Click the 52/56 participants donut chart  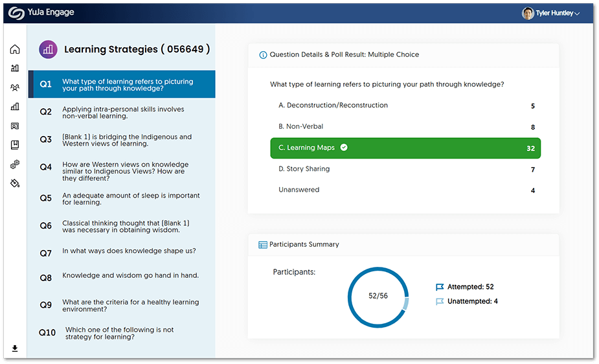(x=378, y=296)
